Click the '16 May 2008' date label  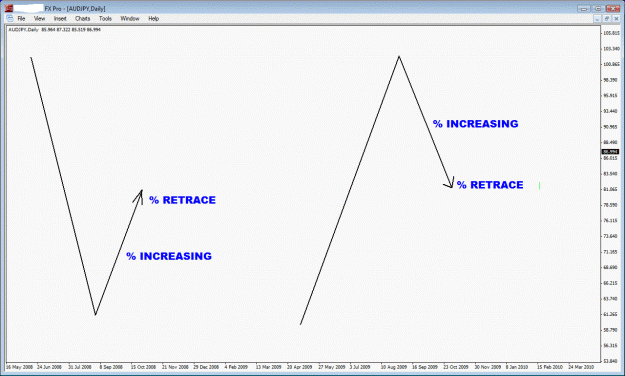coord(20,367)
